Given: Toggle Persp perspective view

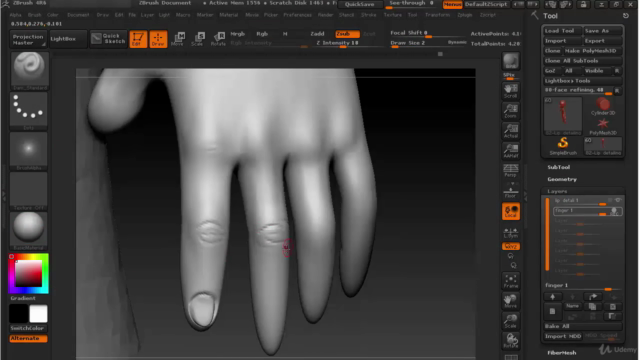Looking at the screenshot, I should coord(511,171).
